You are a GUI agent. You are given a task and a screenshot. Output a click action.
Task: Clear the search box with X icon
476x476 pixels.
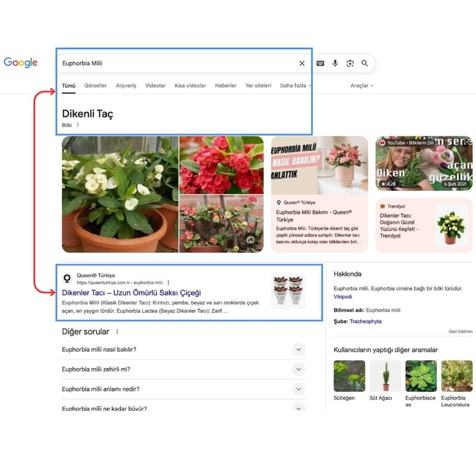pos(302,63)
